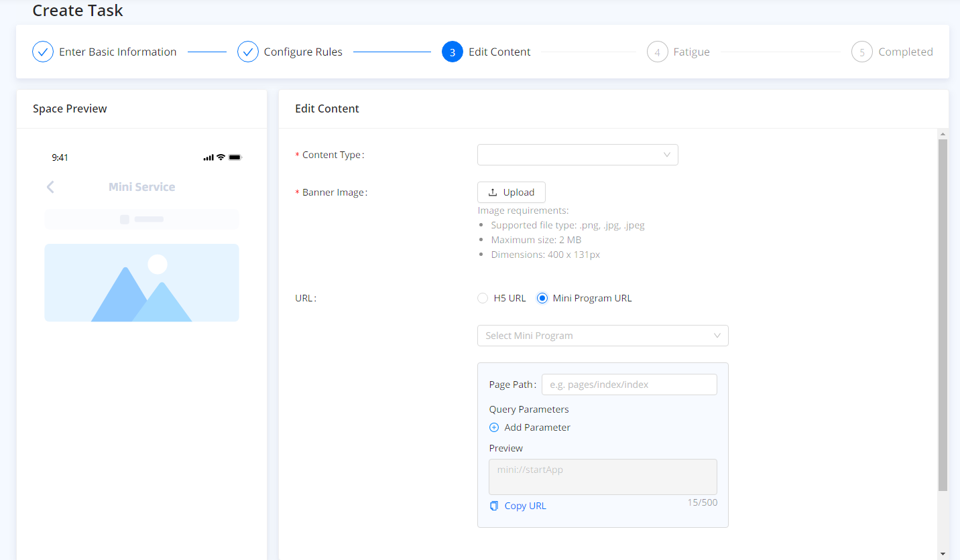Expand the Select Mini Program dropdown
This screenshot has height=560, width=960.
coord(602,336)
